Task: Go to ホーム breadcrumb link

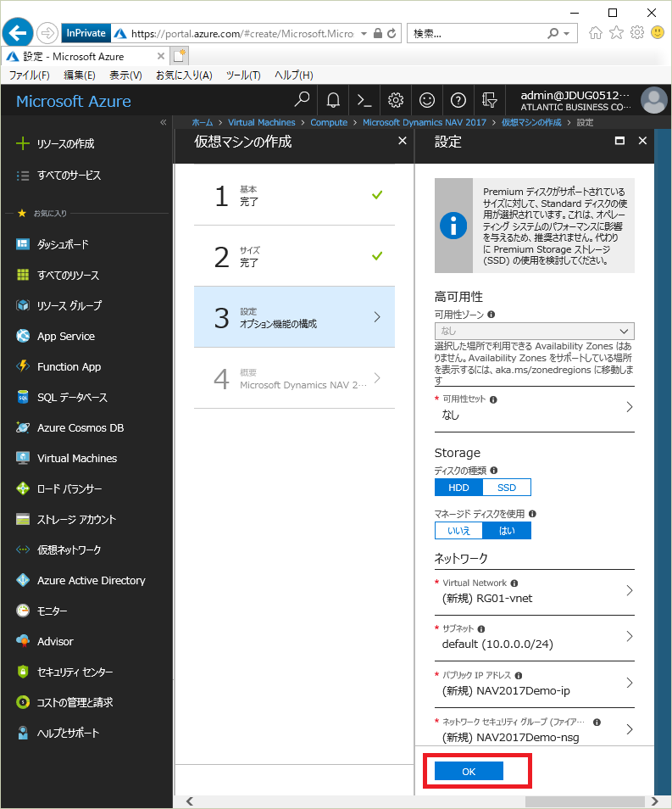Action: click(203, 122)
